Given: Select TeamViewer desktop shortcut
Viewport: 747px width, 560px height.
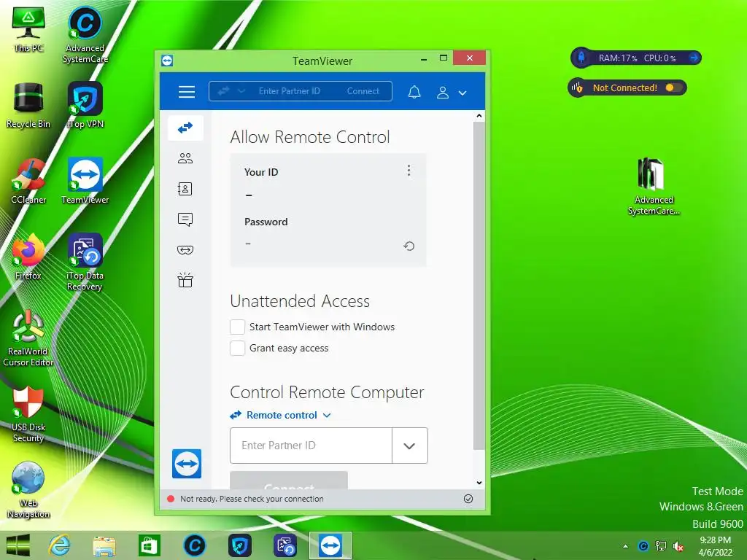Looking at the screenshot, I should (x=85, y=181).
